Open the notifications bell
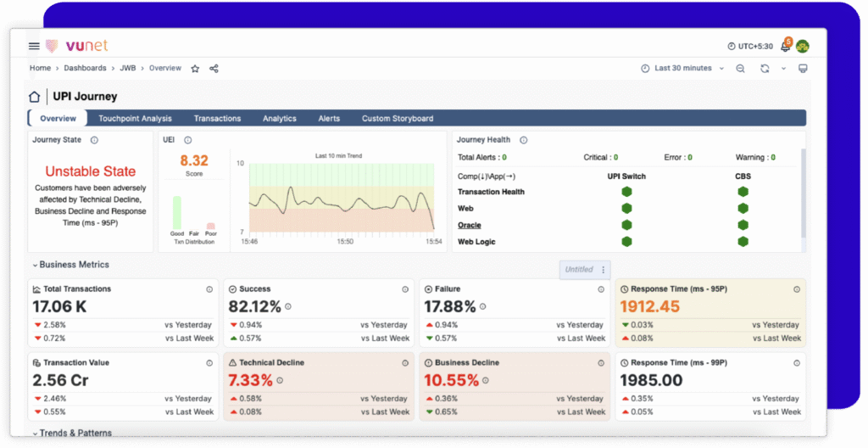This screenshot has height=448, width=868. click(x=785, y=47)
